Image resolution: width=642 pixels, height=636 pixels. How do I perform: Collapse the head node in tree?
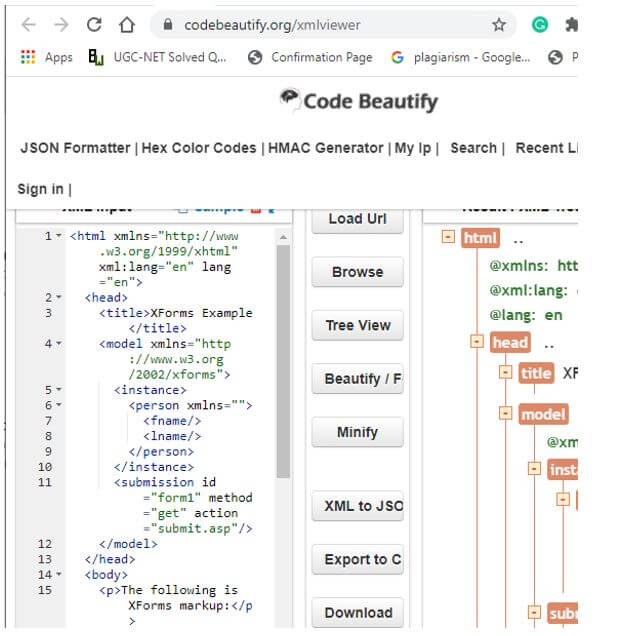tap(477, 342)
